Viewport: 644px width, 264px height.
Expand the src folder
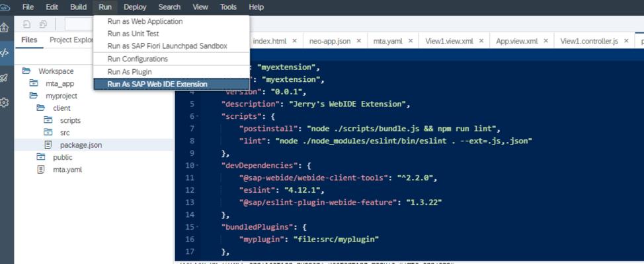click(x=48, y=133)
